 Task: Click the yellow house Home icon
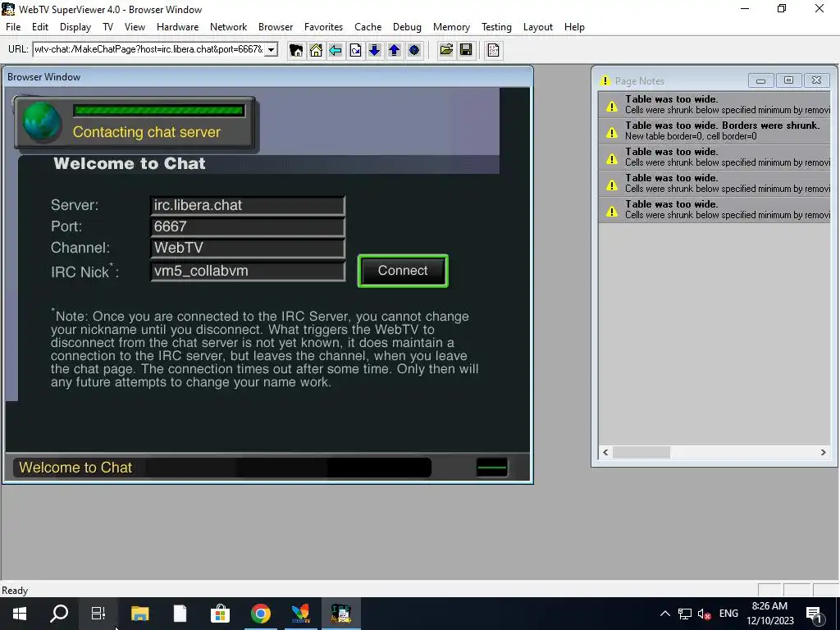(x=316, y=50)
